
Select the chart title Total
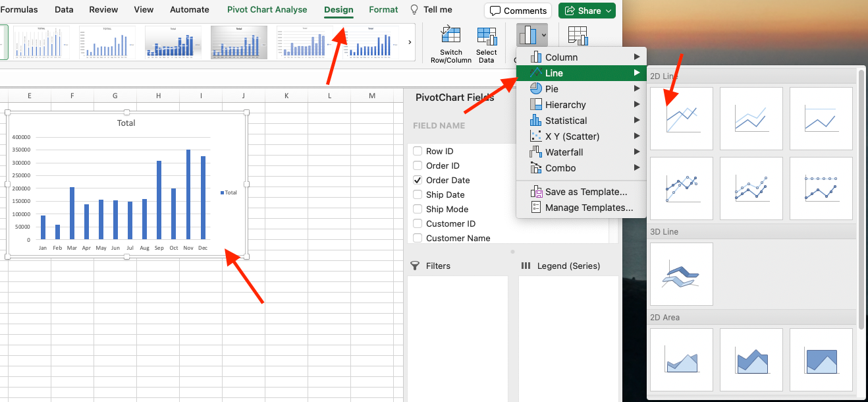pyautogui.click(x=126, y=123)
